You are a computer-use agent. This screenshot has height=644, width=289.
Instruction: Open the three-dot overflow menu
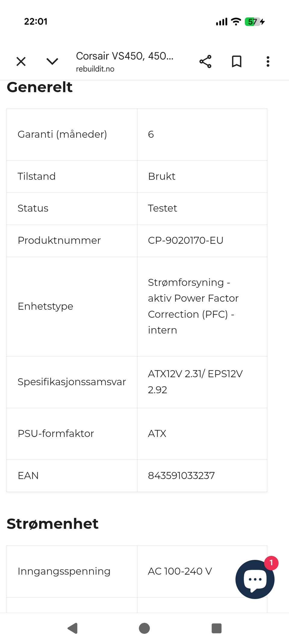268,61
